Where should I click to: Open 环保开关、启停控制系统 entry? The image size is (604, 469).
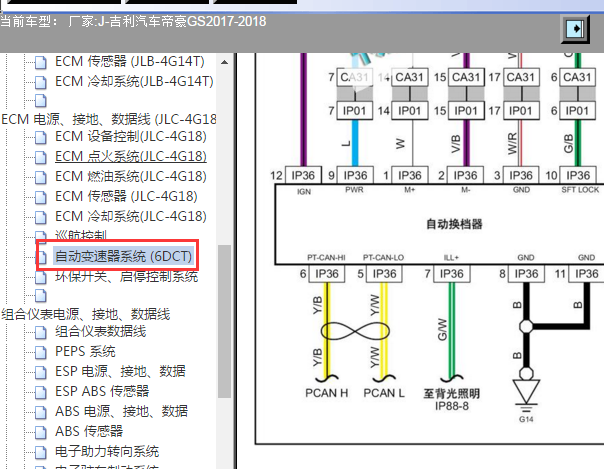click(x=126, y=276)
